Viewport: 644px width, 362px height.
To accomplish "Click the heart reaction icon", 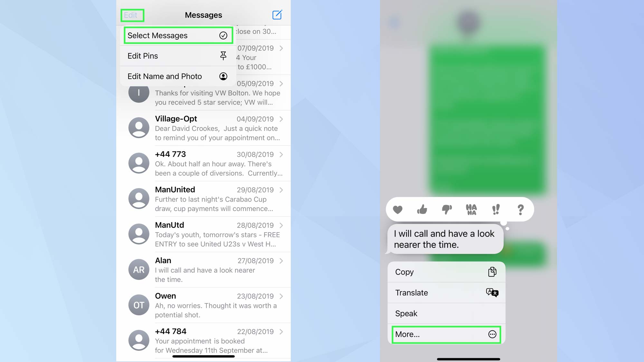I will (x=397, y=209).
